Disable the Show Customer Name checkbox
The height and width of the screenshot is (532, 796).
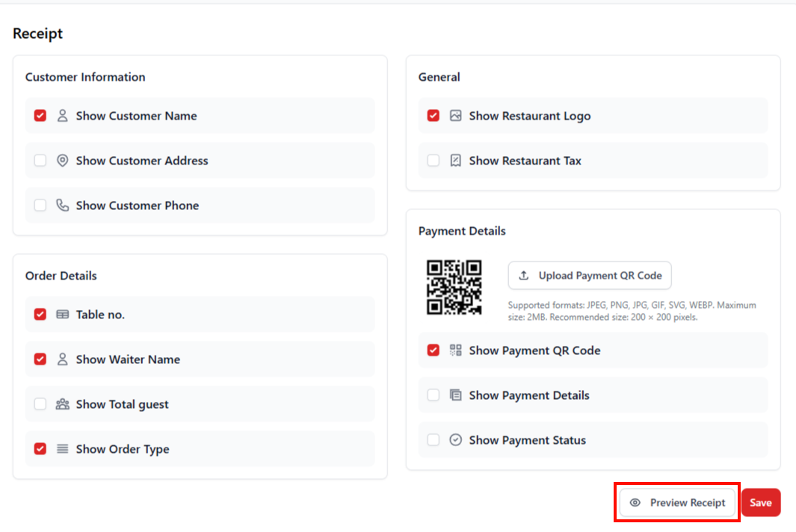[x=40, y=116]
